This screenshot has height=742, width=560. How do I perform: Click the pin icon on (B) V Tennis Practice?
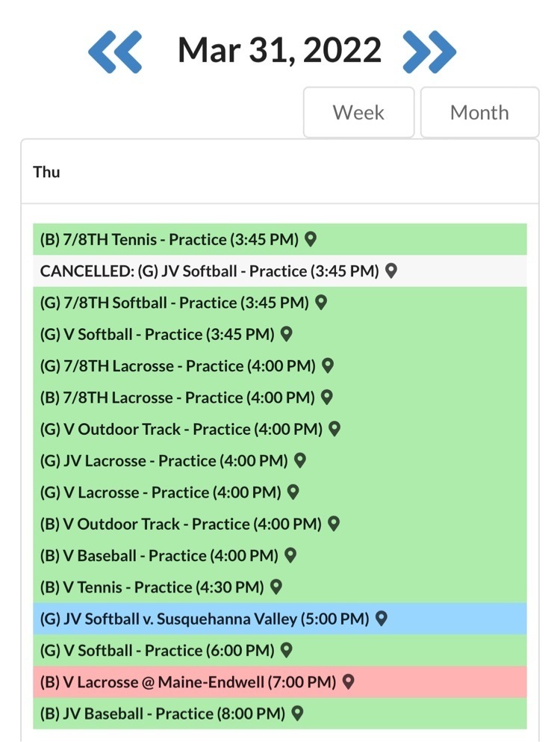[x=274, y=587]
